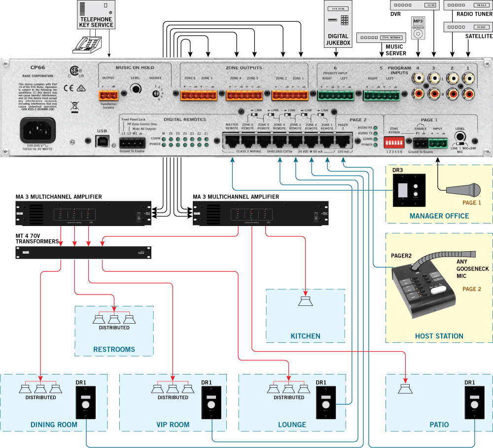The width and height of the screenshot is (493, 448).
Task: Click the MP3 player icon
Action: pos(418,28)
